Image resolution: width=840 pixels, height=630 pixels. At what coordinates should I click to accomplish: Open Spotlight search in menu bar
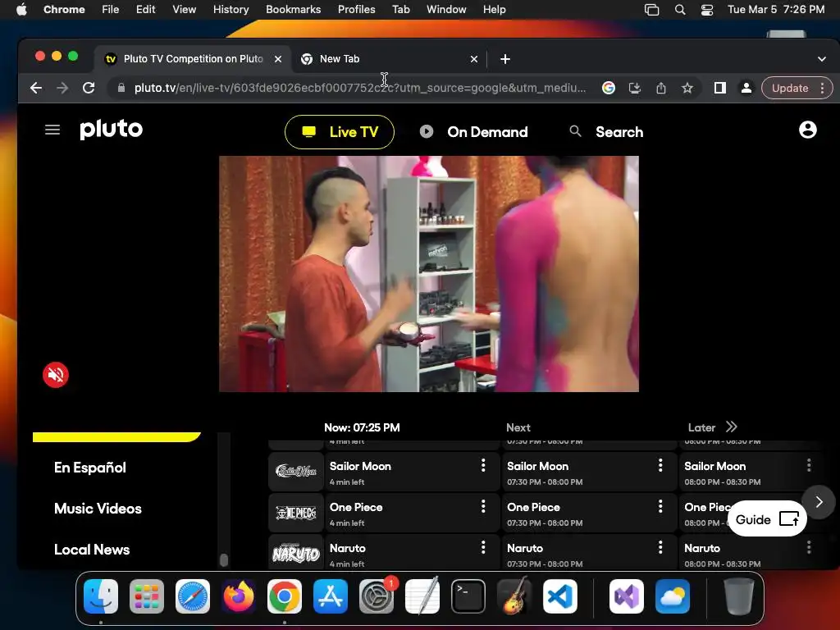pos(680,10)
